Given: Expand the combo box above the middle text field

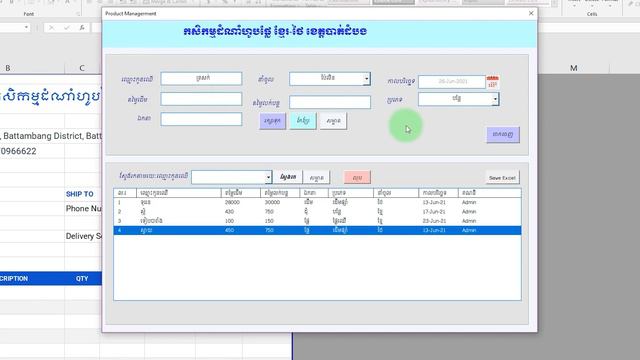Looking at the screenshot, I should [367, 79].
